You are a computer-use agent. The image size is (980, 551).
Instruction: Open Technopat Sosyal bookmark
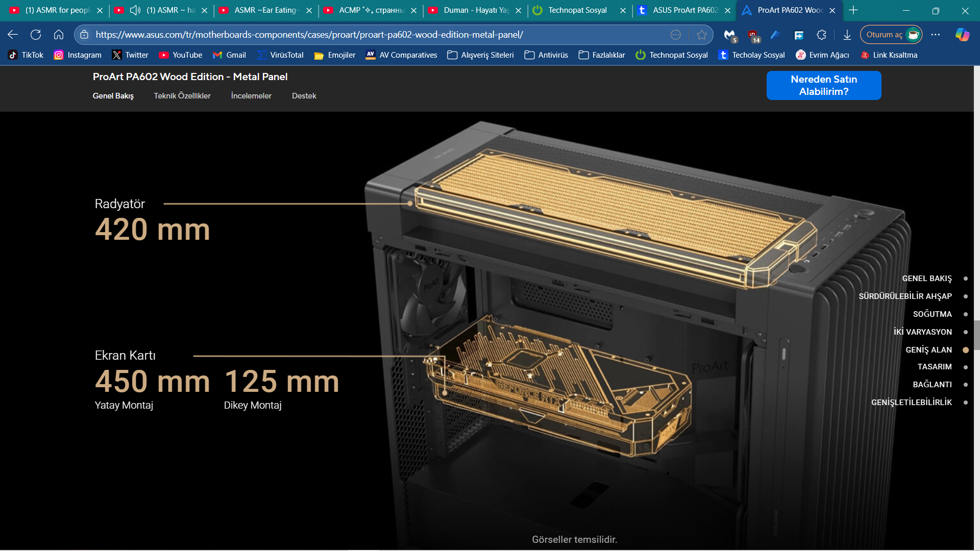672,55
